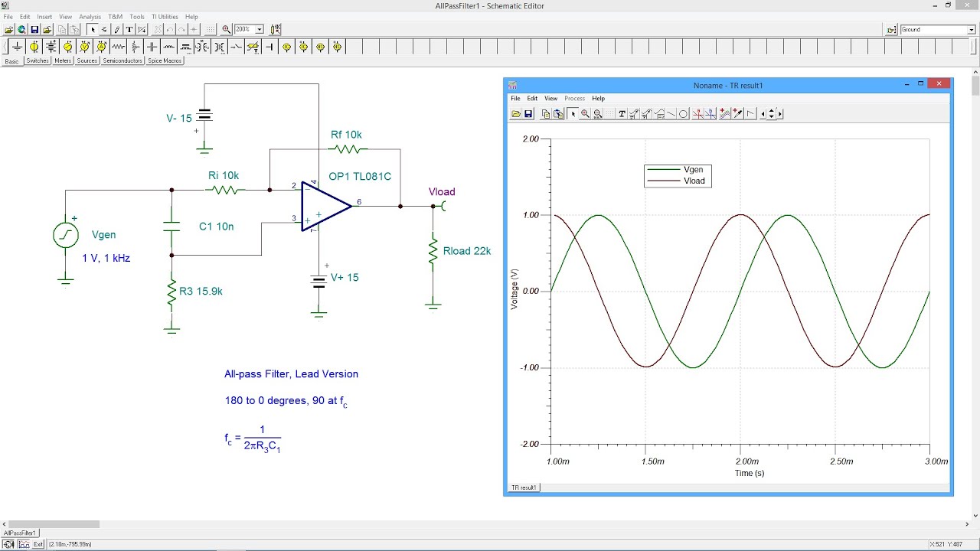This screenshot has height=551, width=980.
Task: Insert a Battery component
Action: pos(51,47)
